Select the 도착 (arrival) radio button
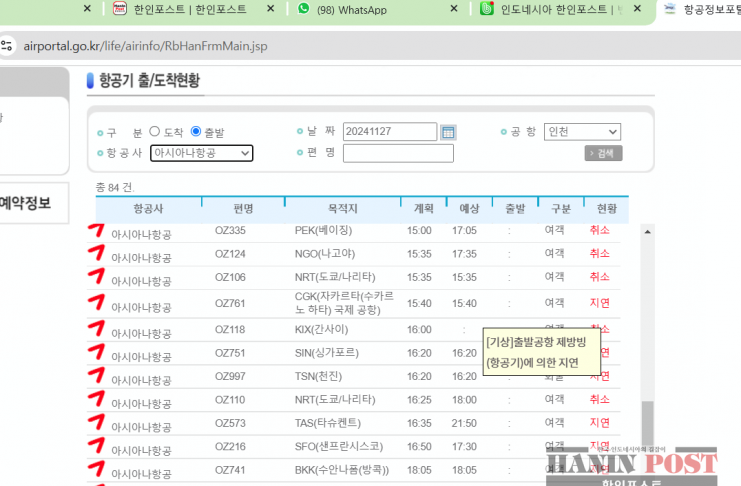The image size is (741, 486). (155, 132)
